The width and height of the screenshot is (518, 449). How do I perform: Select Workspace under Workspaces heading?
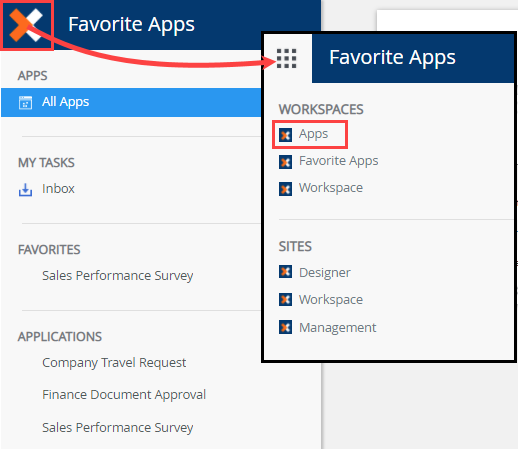pos(331,188)
